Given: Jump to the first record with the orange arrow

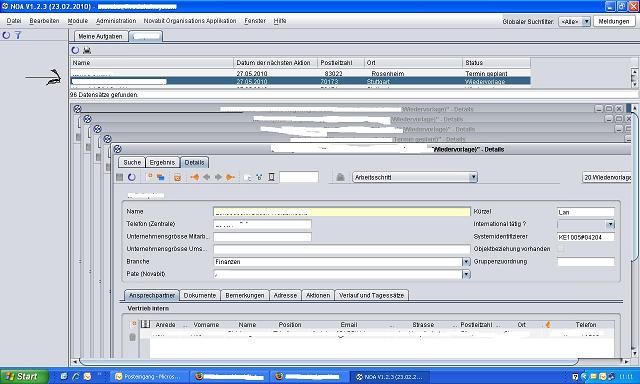Looking at the screenshot, I should point(195,177).
